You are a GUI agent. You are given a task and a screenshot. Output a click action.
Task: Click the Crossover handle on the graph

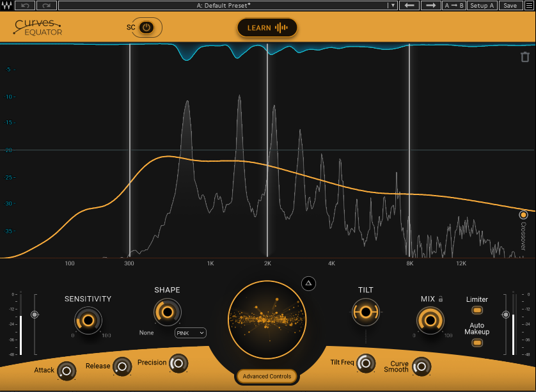pyautogui.click(x=523, y=215)
